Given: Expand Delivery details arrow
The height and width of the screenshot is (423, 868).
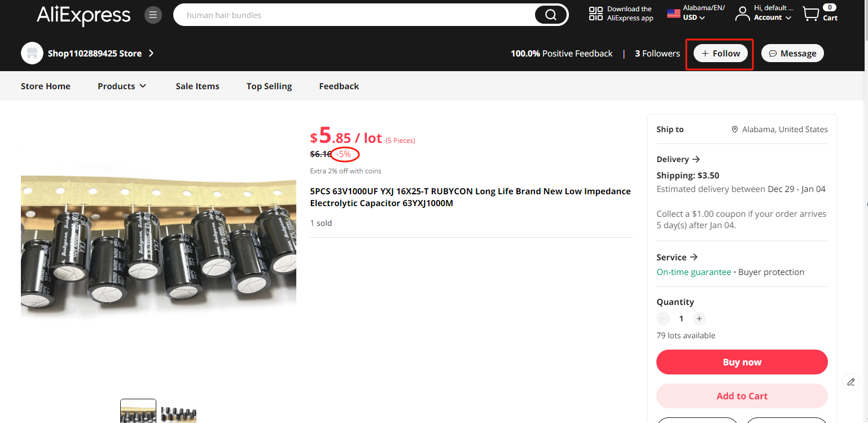Looking at the screenshot, I should (696, 159).
